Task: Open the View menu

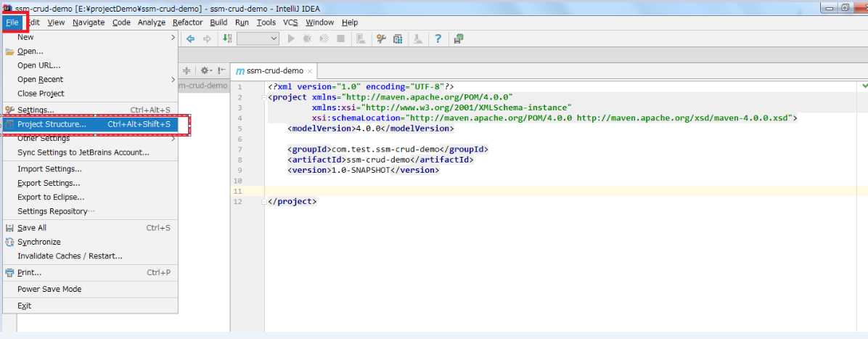Action: (x=56, y=23)
